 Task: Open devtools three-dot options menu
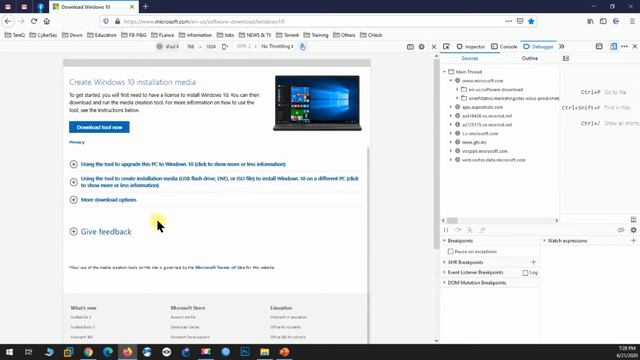pyautogui.click(x=624, y=47)
